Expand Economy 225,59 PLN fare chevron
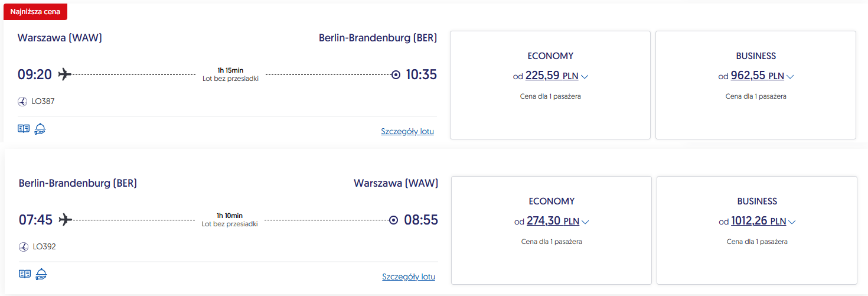Image resolution: width=868 pixels, height=296 pixels. tap(585, 77)
